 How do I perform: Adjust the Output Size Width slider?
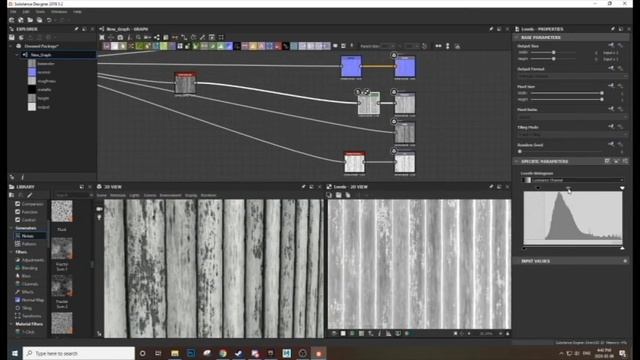pyautogui.click(x=553, y=53)
